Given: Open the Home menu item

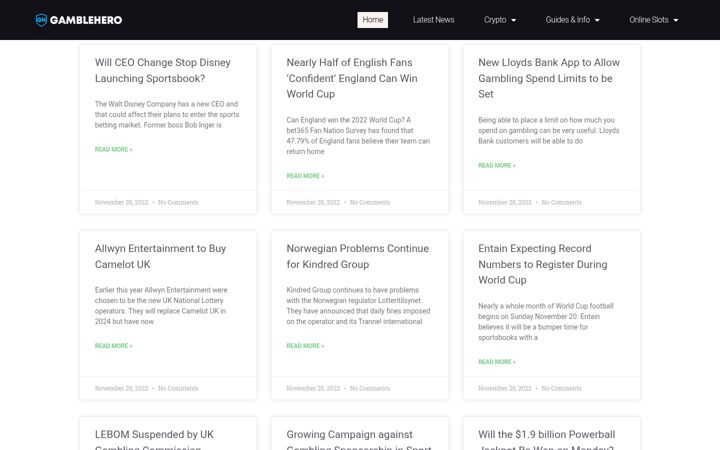Looking at the screenshot, I should tap(372, 20).
